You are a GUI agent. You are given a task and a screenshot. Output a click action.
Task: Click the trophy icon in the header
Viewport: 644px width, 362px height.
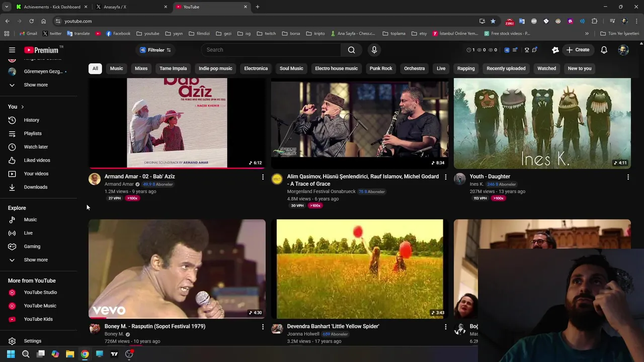coord(527,50)
